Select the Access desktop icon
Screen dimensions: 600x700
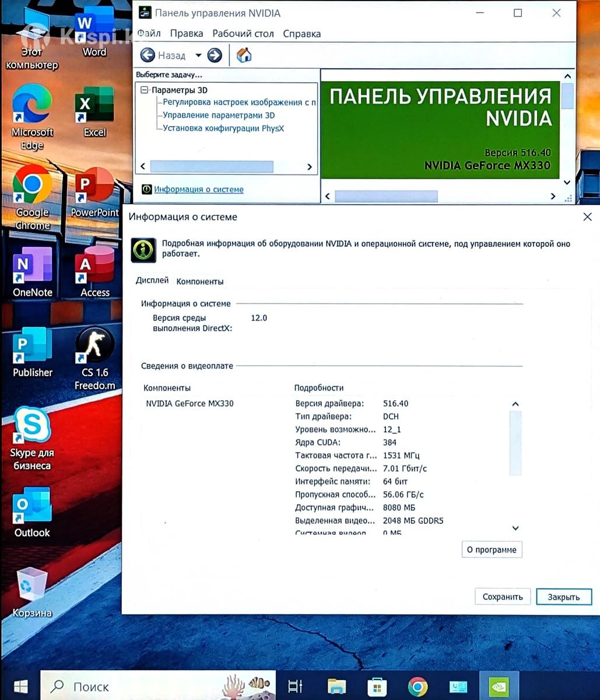click(x=94, y=272)
